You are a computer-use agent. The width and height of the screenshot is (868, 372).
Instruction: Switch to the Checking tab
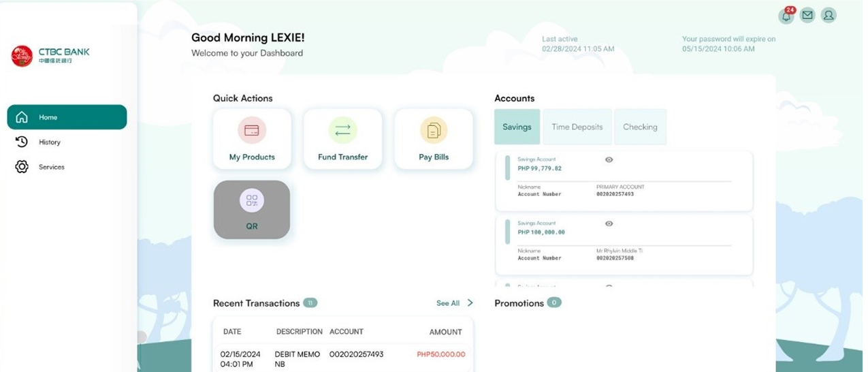[x=640, y=127]
